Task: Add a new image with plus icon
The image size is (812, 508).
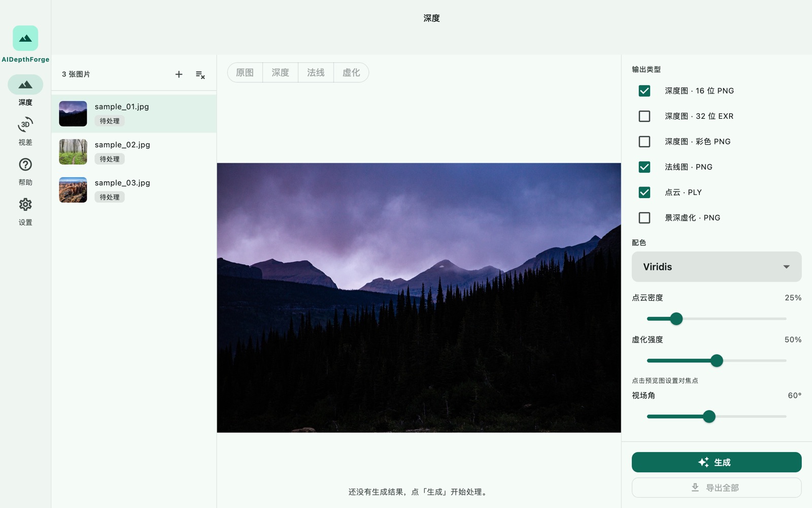Action: (x=179, y=74)
